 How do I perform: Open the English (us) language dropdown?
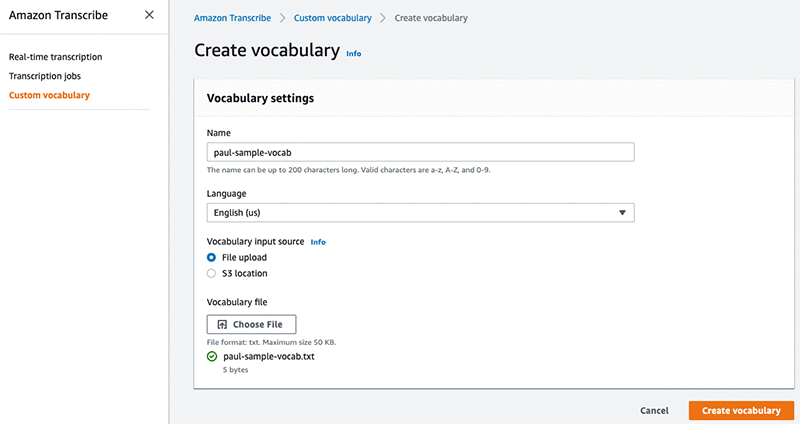420,213
